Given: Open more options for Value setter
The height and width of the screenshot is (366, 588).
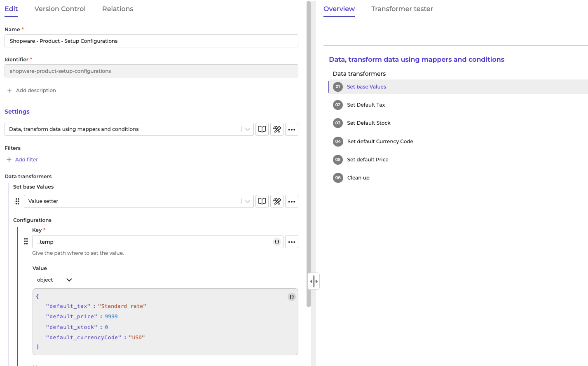Looking at the screenshot, I should point(292,201).
